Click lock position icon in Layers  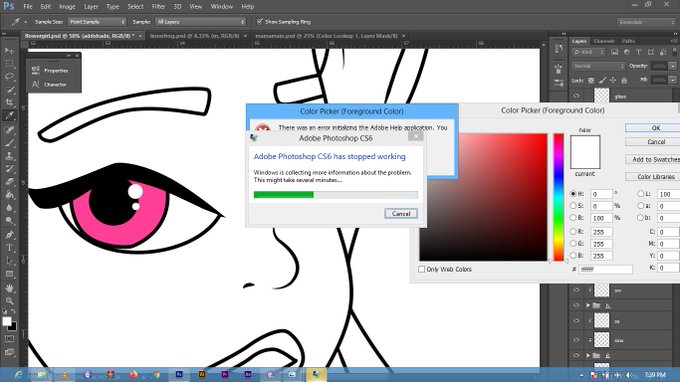coord(613,80)
